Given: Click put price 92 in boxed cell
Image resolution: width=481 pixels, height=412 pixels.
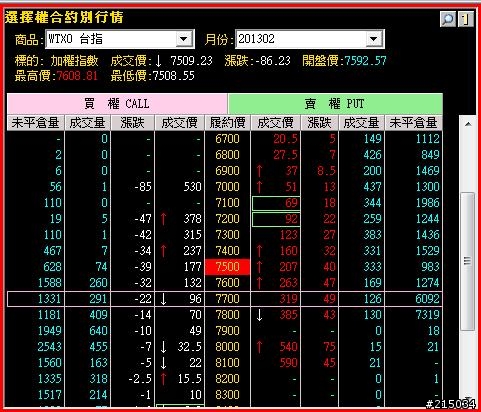Looking at the screenshot, I should click(x=276, y=219).
